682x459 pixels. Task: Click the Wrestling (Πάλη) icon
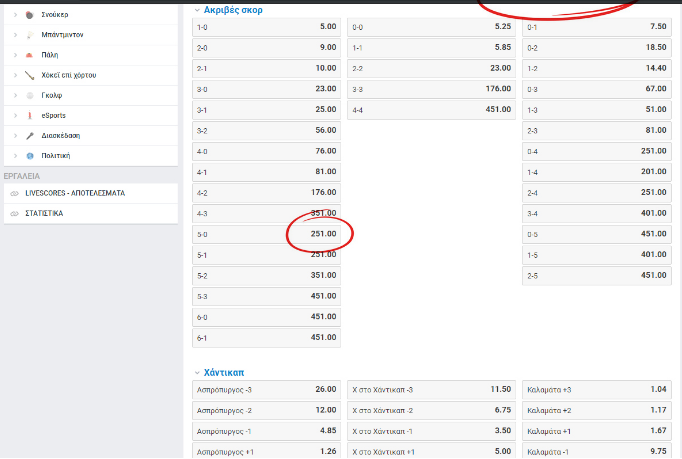click(29, 55)
